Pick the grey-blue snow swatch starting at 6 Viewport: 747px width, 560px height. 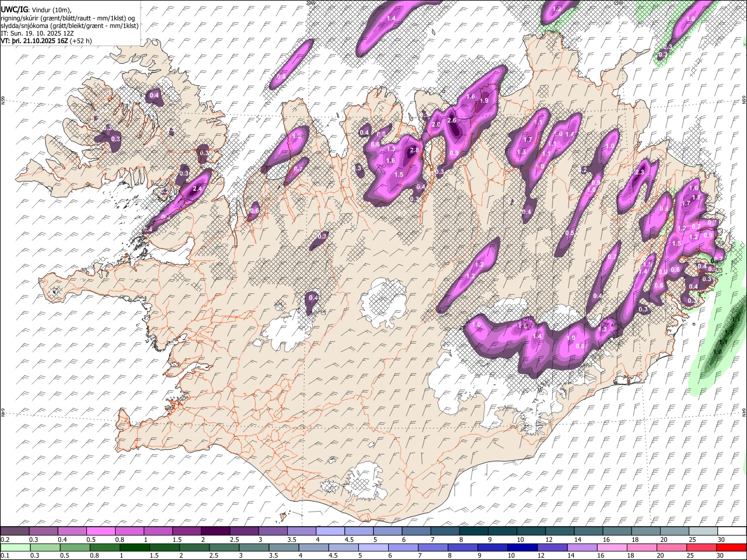click(x=416, y=531)
